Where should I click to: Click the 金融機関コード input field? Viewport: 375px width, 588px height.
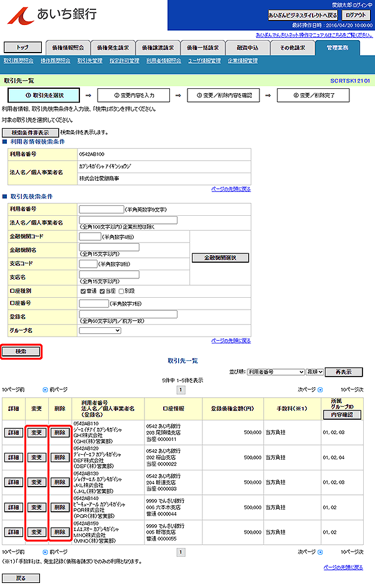point(90,236)
